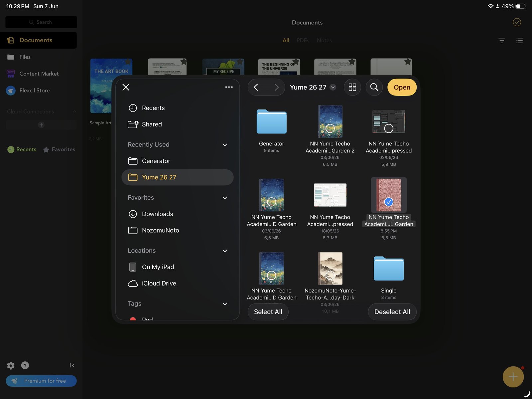The image size is (532, 399).
Task: Open the Downloads location
Action: tap(178, 214)
